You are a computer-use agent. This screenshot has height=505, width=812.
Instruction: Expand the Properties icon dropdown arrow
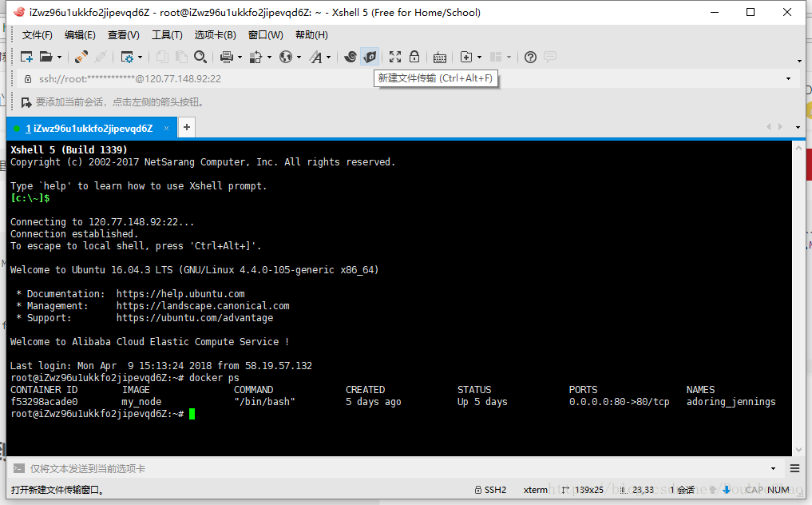coord(140,57)
